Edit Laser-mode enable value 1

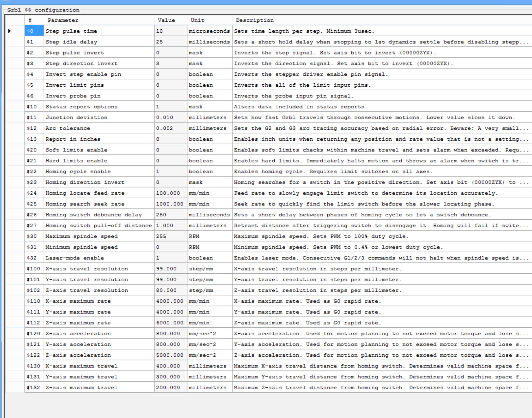point(171,258)
